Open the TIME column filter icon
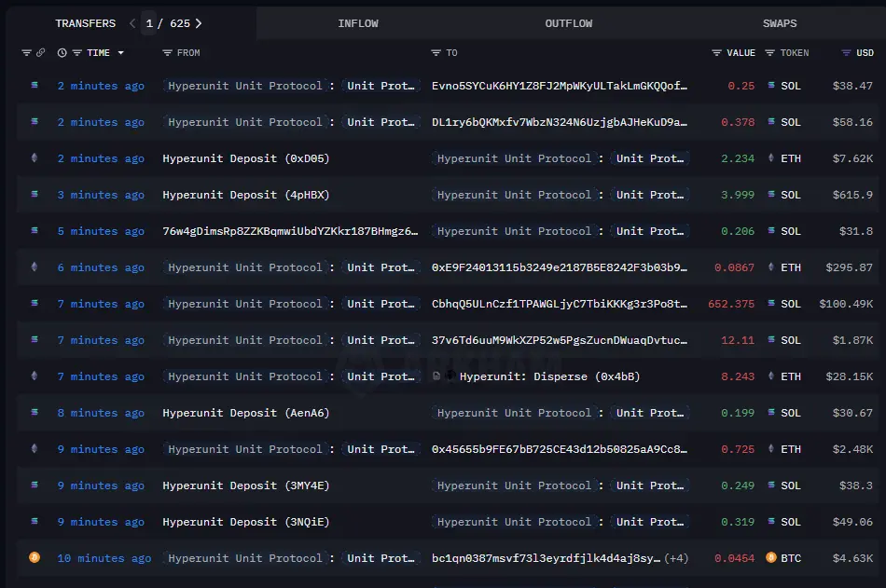Screen dimensions: 886x588 [77, 52]
